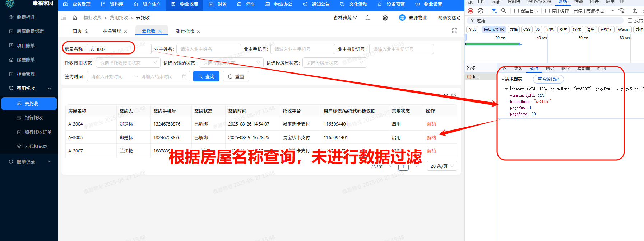Switch to the 银行托收 tab

[185, 31]
